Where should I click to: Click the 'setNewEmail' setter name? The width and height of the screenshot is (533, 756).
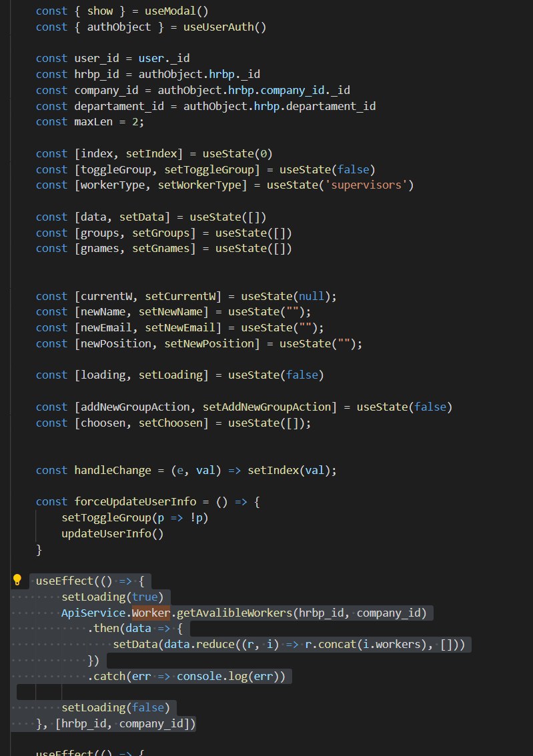coord(180,327)
